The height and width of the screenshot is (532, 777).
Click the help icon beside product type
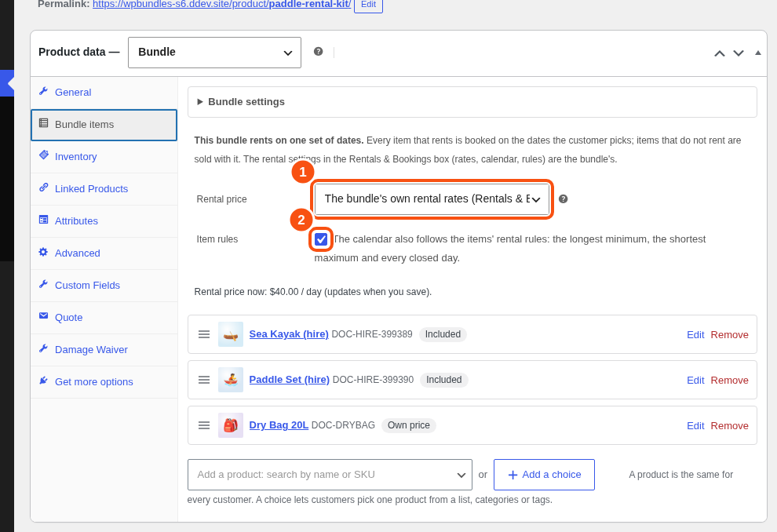pos(318,52)
